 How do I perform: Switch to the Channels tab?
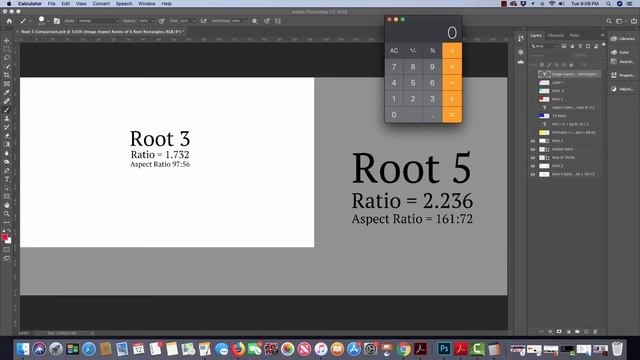556,36
